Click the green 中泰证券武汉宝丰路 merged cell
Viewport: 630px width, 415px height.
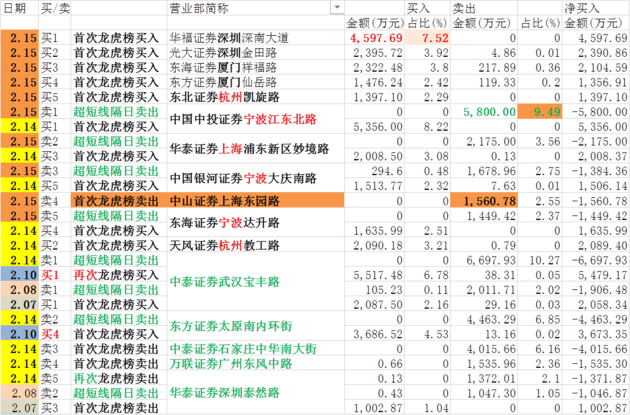pos(256,282)
